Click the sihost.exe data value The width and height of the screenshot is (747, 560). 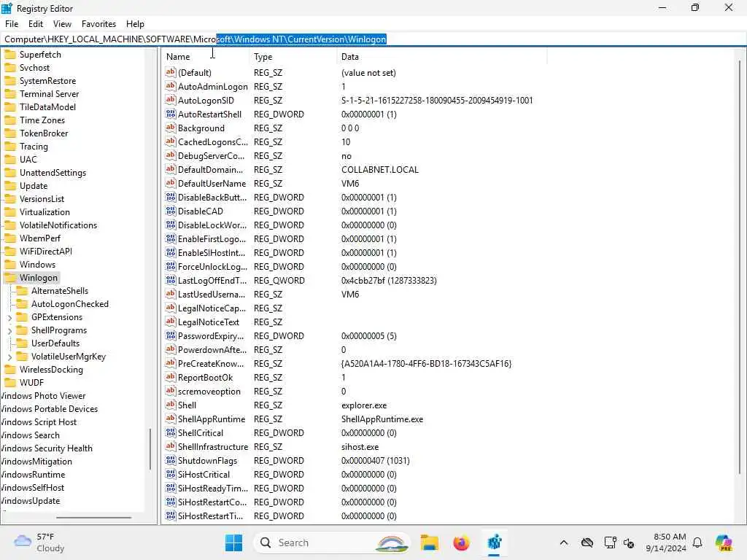click(x=360, y=447)
